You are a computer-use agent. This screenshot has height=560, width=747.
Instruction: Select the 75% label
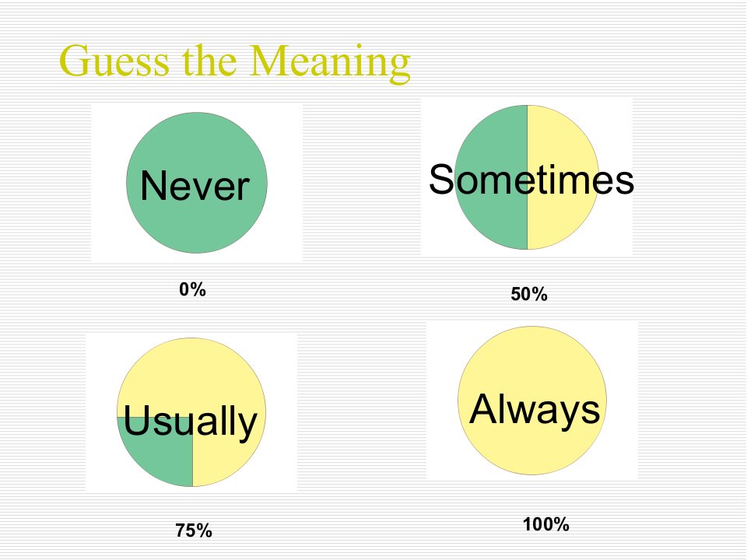(x=194, y=530)
